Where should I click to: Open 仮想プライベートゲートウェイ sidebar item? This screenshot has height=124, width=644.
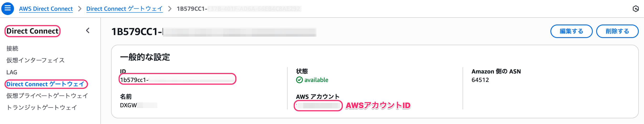[x=47, y=96]
